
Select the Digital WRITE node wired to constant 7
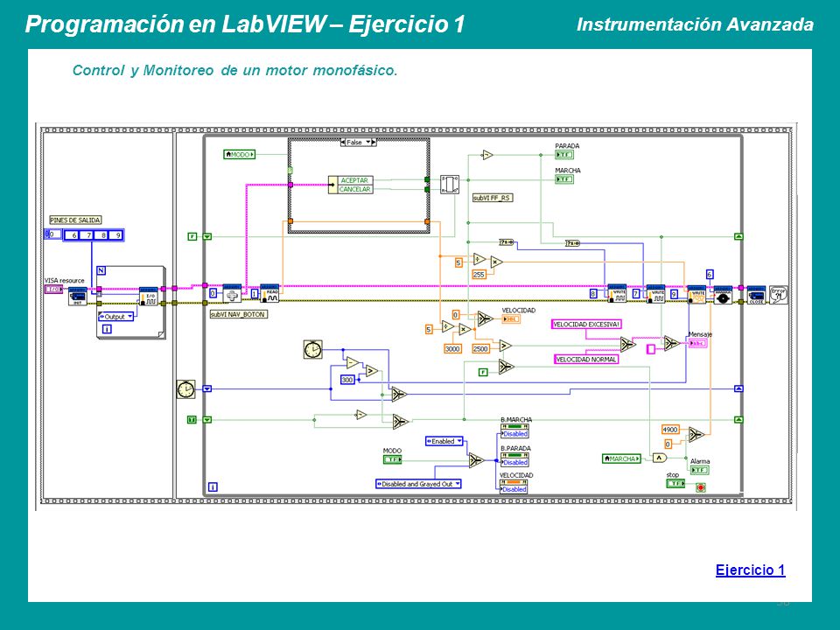655,294
